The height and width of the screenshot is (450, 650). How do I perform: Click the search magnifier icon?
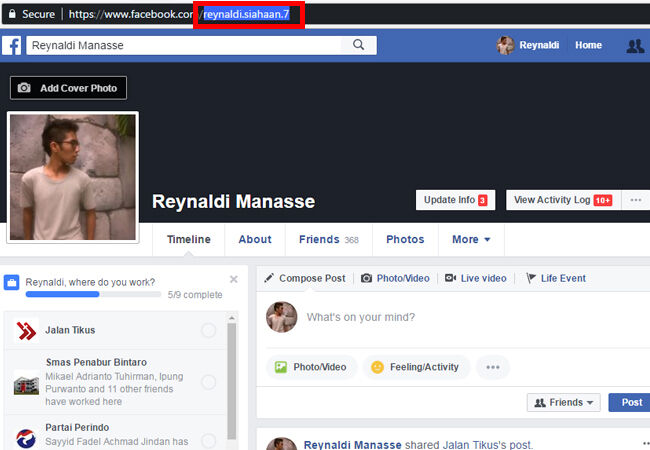pos(359,45)
